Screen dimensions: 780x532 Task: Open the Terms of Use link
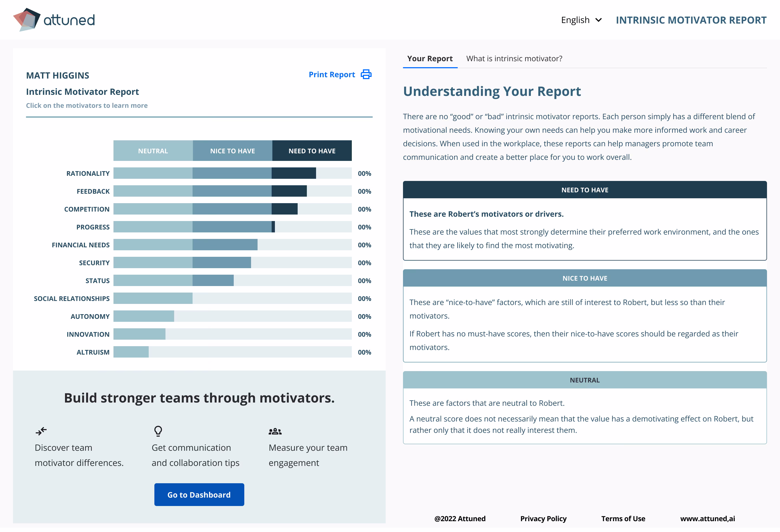coord(623,518)
